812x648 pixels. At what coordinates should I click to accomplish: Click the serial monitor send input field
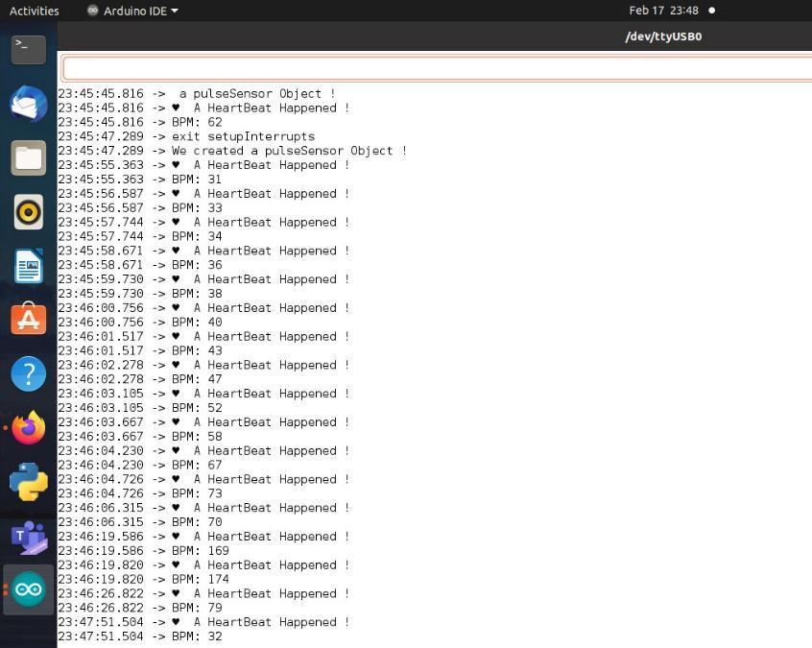[437, 68]
